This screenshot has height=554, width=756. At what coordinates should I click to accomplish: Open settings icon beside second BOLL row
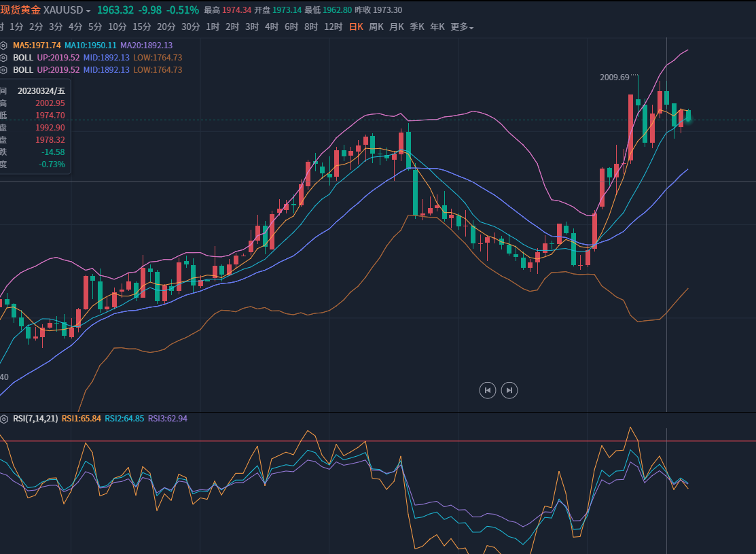coord(3,70)
